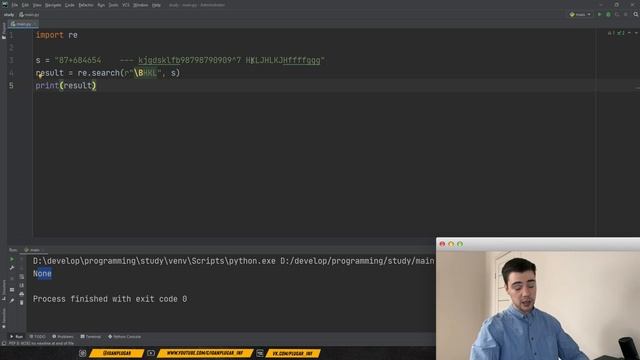Open the Problems tool window tab

click(63, 337)
